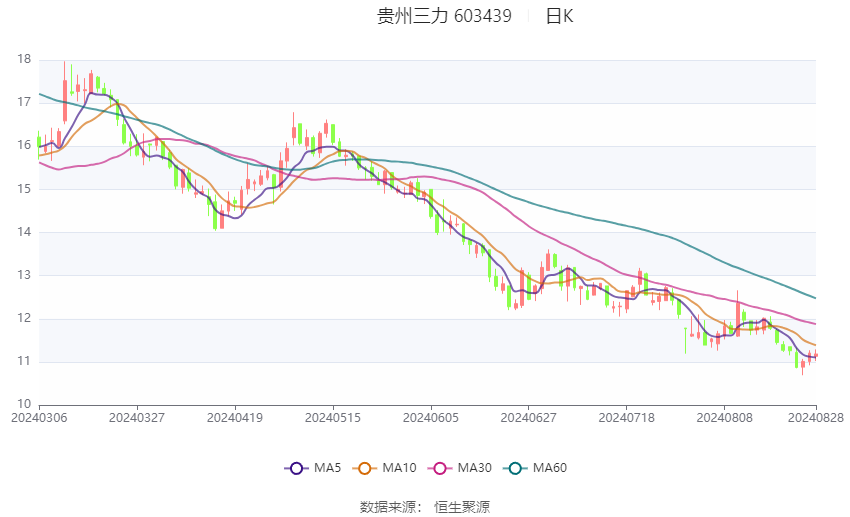850x517 pixels.
Task: Click the 14 price axis label
Action: tap(24, 231)
